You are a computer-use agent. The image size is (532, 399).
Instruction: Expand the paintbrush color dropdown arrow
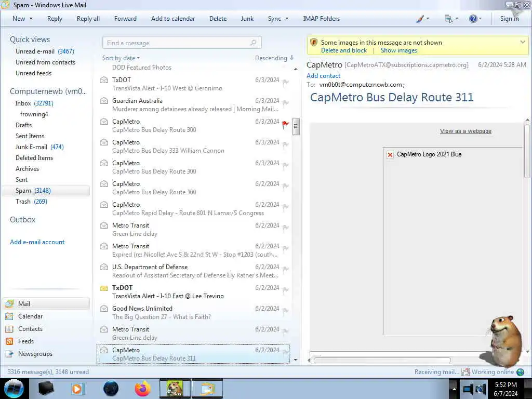click(428, 19)
